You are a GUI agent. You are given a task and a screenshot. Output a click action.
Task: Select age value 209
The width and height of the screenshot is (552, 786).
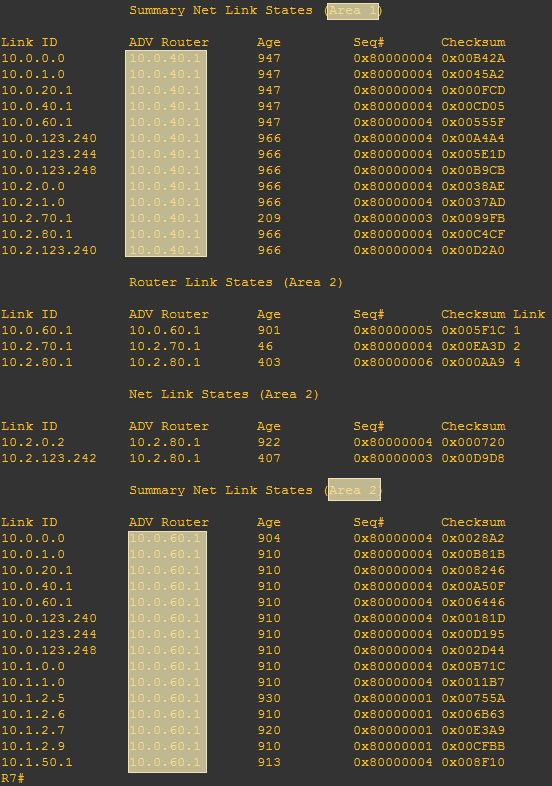(x=269, y=219)
